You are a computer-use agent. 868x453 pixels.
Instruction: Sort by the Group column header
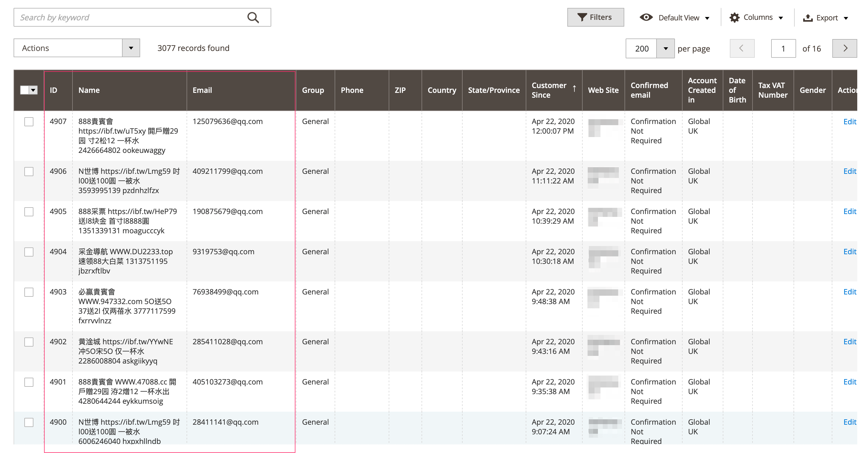[313, 90]
